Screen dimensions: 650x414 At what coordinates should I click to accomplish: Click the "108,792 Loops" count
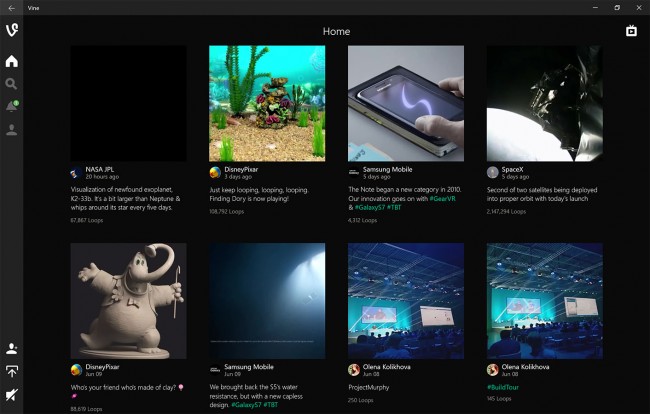226,211
